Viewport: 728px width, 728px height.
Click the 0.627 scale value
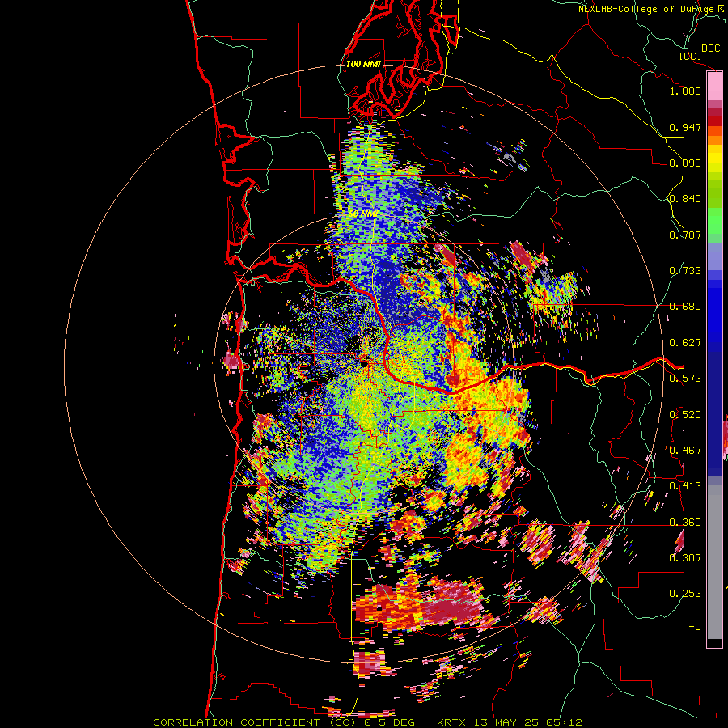point(685,343)
